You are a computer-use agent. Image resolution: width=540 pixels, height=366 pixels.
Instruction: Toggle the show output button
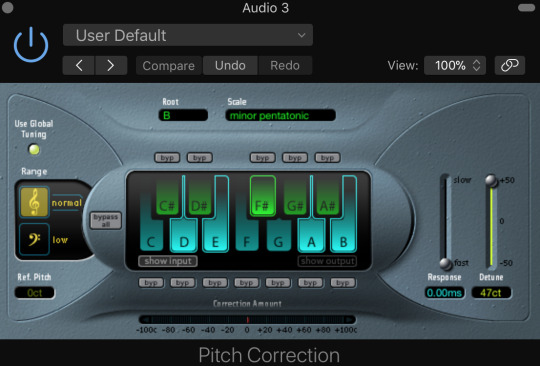tap(327, 261)
